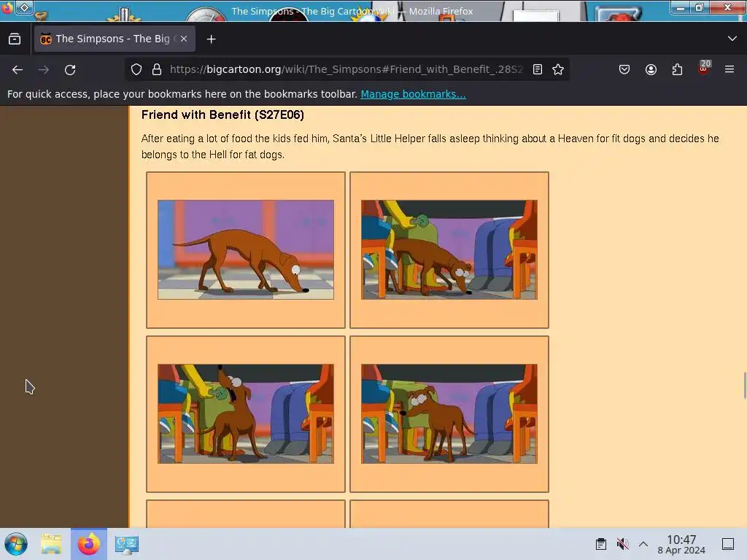Select The Simpsons - The Big Cartoon tab
This screenshot has height=560, width=747.
pos(115,39)
